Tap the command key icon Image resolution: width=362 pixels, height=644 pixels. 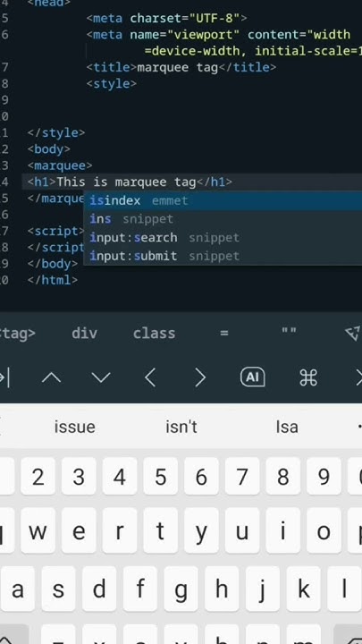(308, 377)
